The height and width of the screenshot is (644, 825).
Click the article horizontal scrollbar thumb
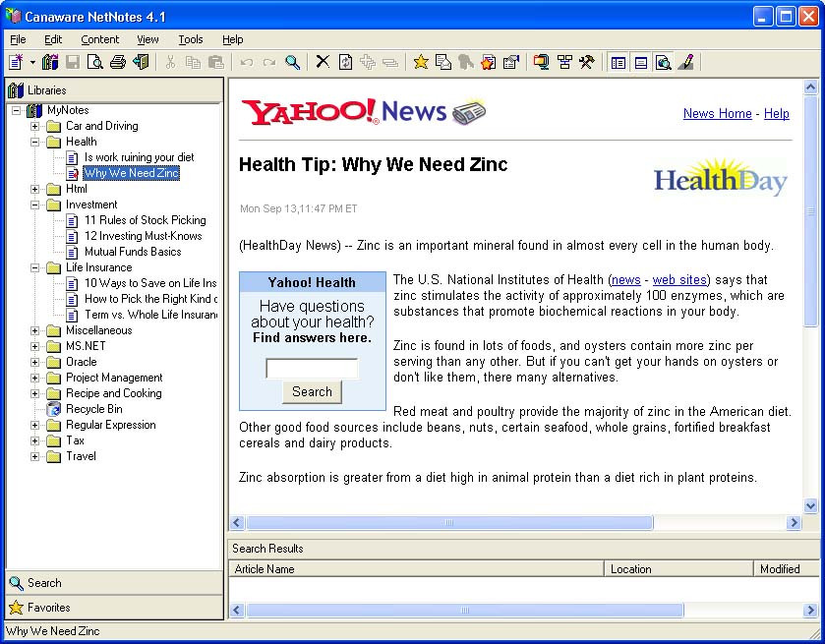pos(449,522)
